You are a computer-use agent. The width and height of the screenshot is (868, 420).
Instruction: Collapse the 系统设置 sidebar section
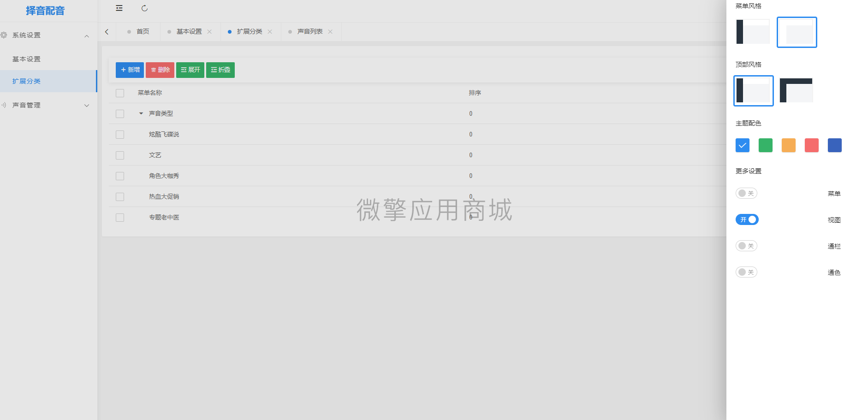point(86,35)
